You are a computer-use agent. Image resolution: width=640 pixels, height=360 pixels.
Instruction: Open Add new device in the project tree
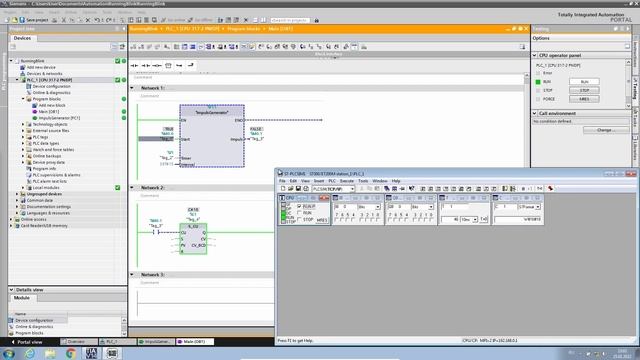coord(41,67)
